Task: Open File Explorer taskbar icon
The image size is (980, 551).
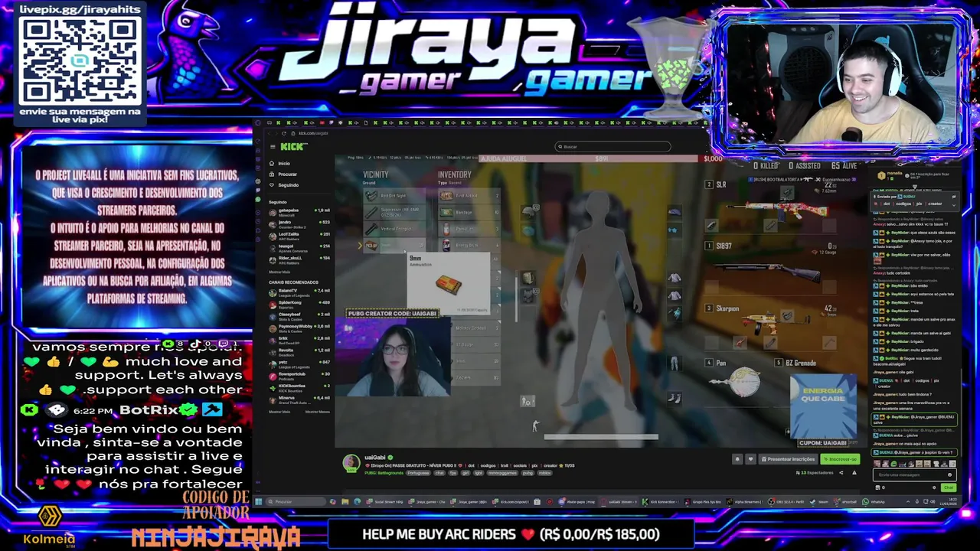Action: click(x=345, y=502)
